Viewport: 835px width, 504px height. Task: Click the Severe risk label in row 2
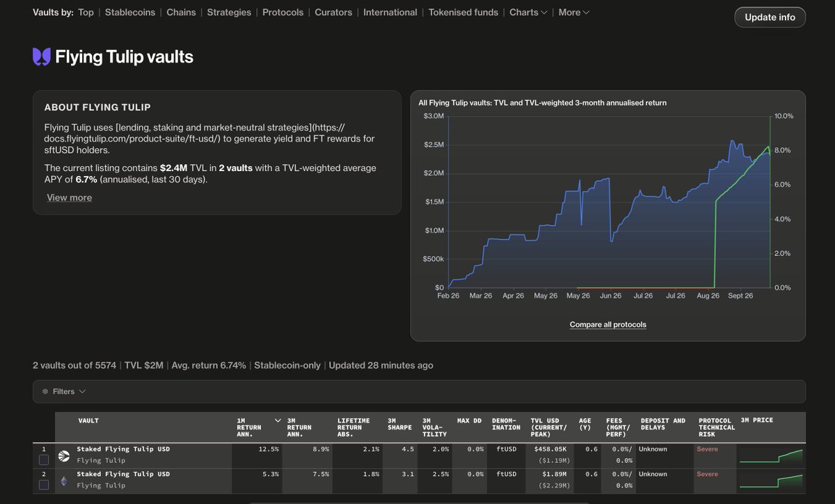pyautogui.click(x=707, y=474)
